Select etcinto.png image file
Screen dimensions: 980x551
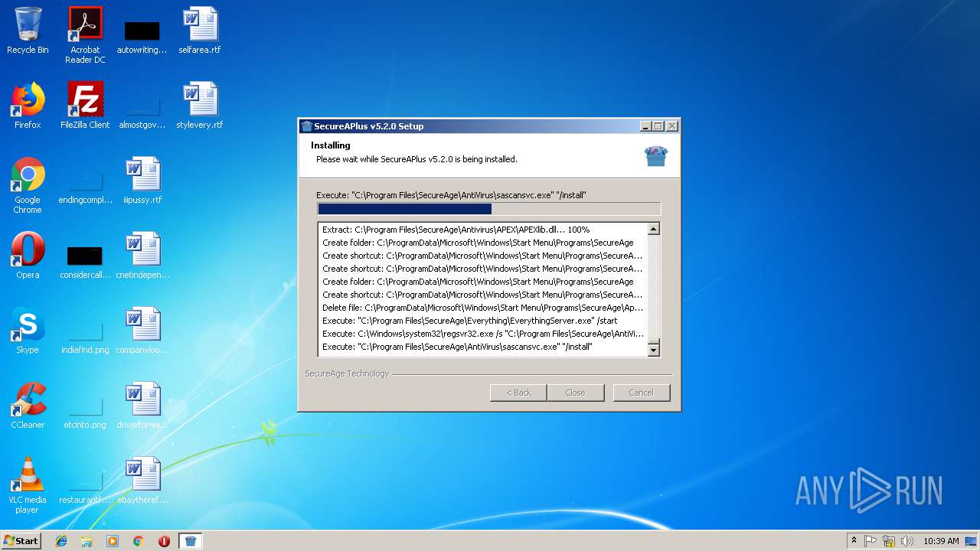(85, 410)
